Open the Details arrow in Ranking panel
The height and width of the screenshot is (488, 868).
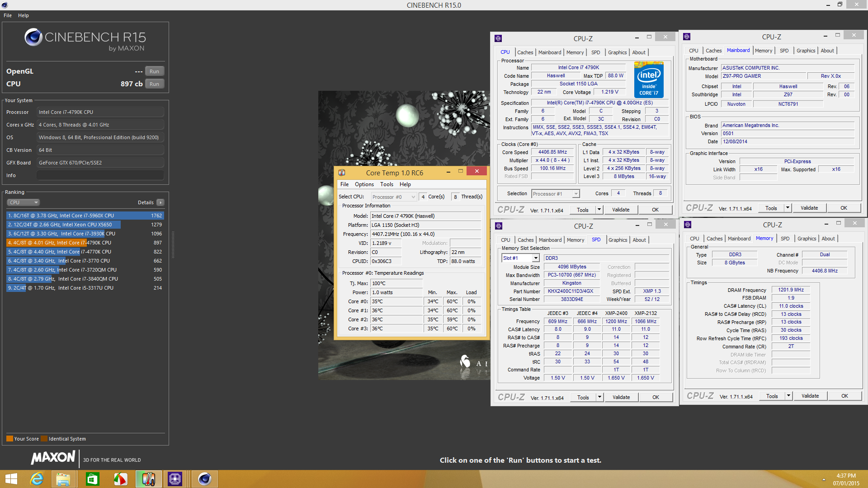click(x=160, y=202)
